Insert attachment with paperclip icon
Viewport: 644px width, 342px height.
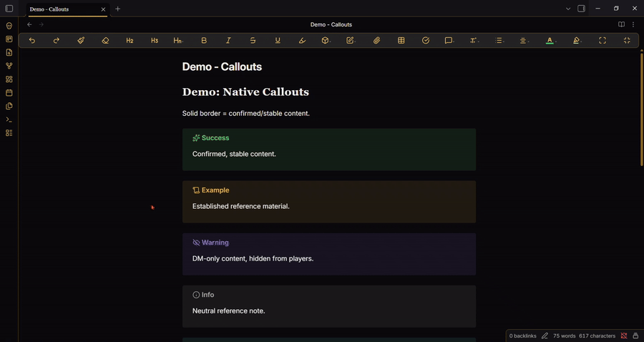(376, 40)
